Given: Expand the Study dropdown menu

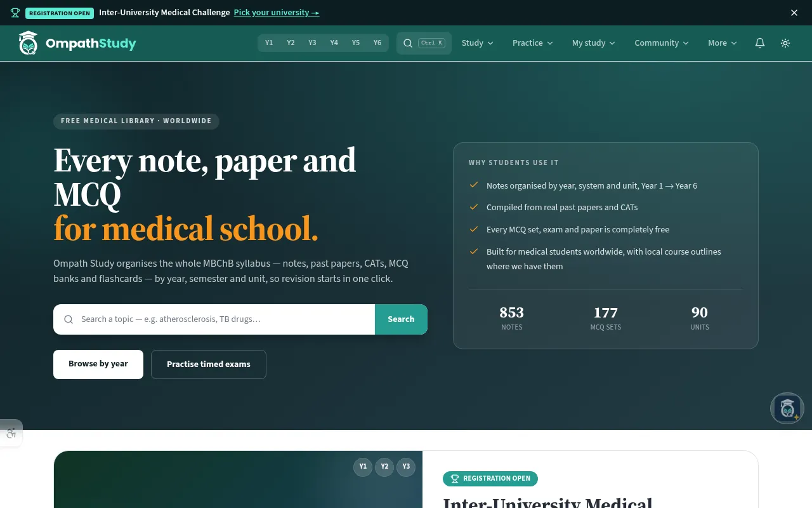Looking at the screenshot, I should click(x=478, y=43).
